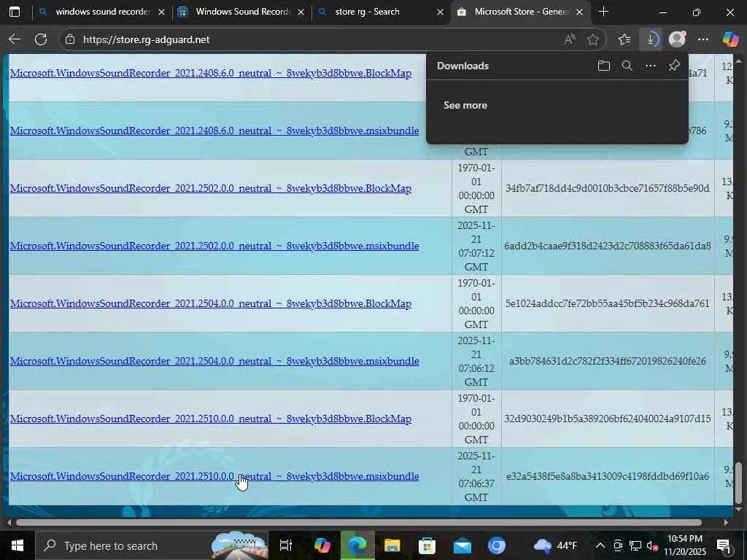Switch to Windows Sound Recorder store tab

241,12
